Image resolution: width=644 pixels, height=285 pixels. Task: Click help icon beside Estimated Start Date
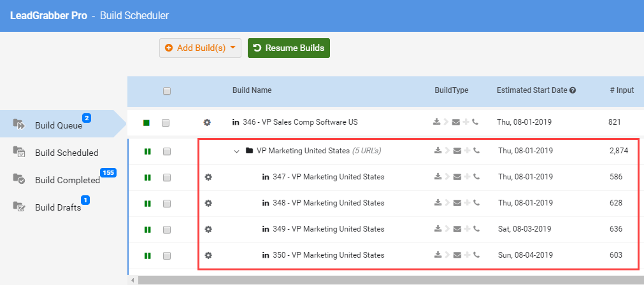(x=573, y=90)
